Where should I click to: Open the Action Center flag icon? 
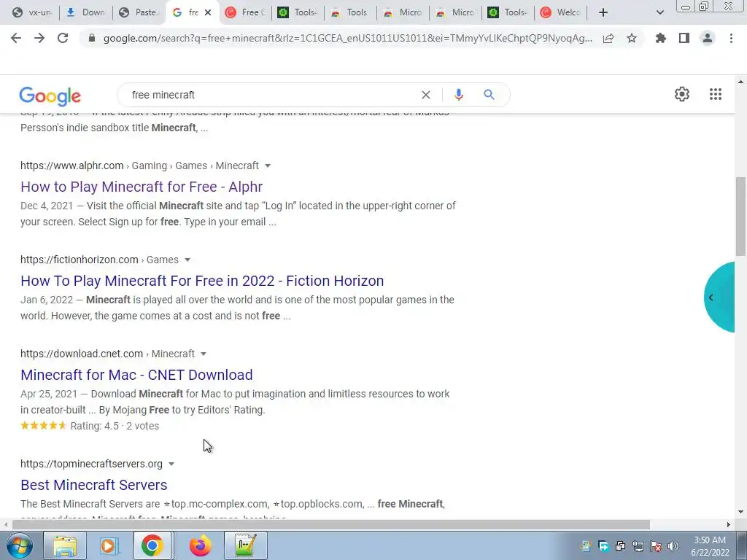656,546
